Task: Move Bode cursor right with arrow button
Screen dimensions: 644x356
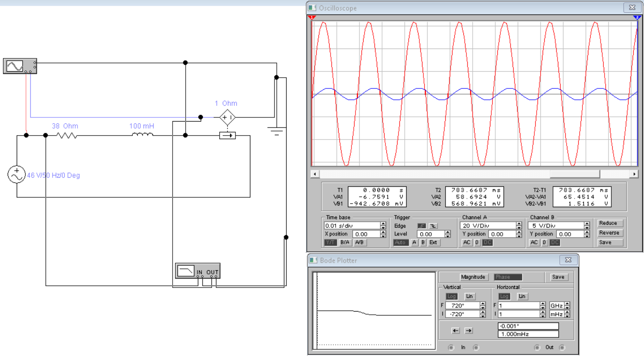Action: (x=469, y=331)
